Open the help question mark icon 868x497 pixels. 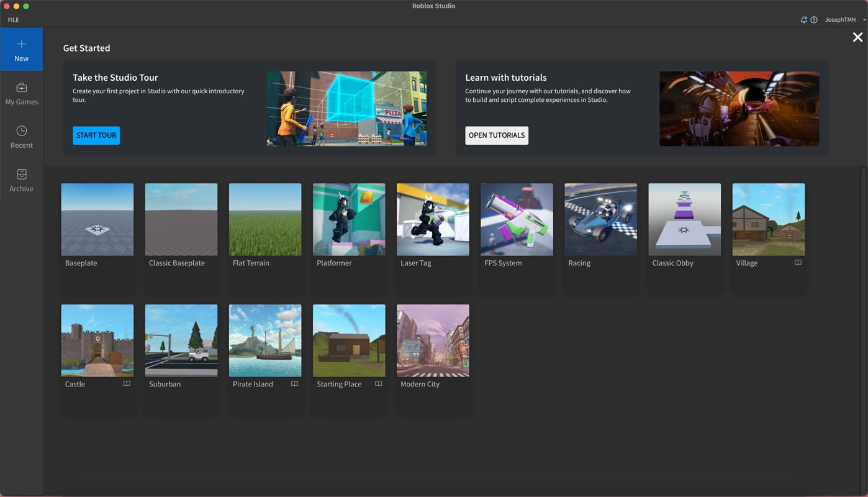(x=814, y=20)
